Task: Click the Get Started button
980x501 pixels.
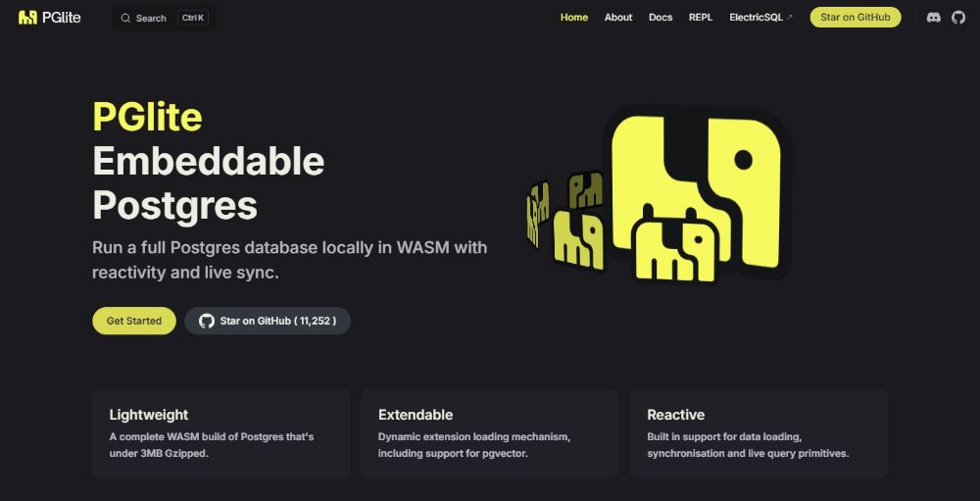Action: coord(133,321)
